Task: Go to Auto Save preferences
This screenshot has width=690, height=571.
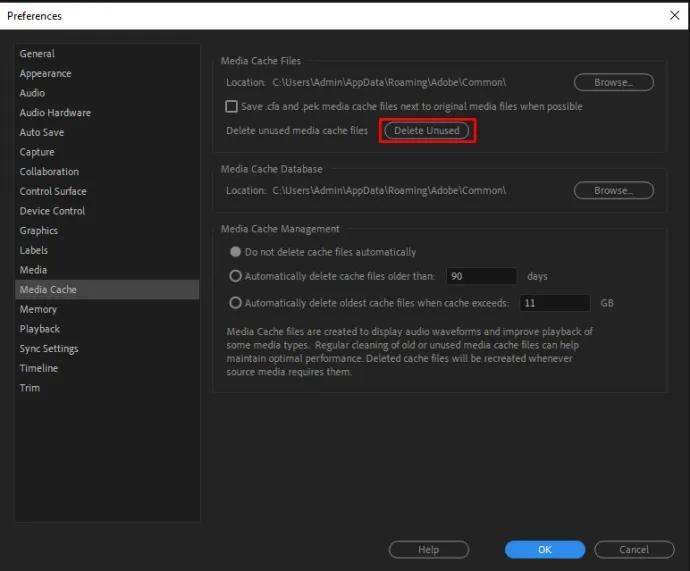Action: [42, 132]
